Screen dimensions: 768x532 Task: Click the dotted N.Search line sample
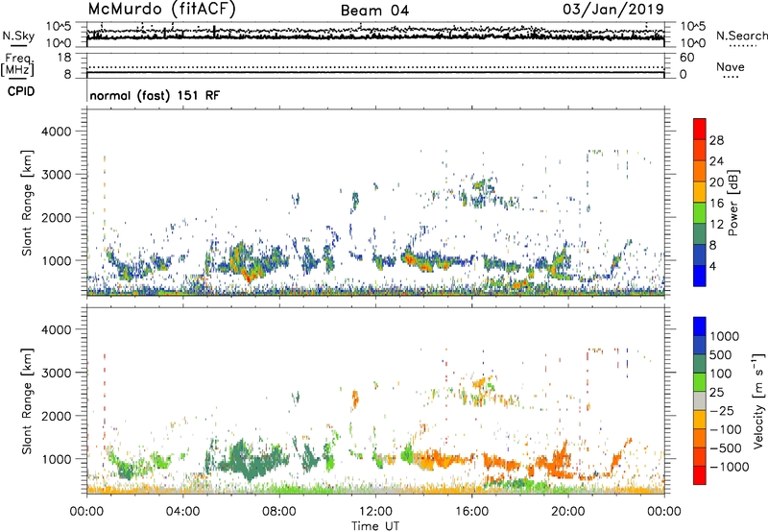(x=743, y=46)
